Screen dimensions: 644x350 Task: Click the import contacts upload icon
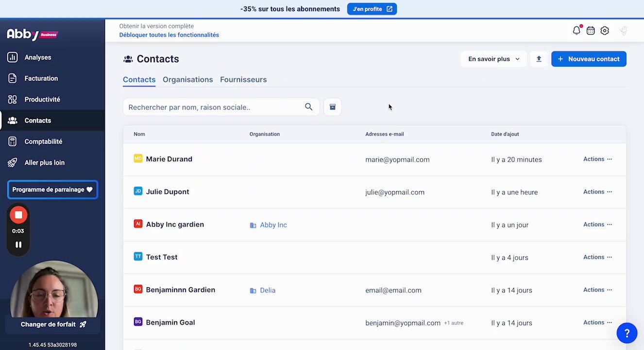coord(539,59)
